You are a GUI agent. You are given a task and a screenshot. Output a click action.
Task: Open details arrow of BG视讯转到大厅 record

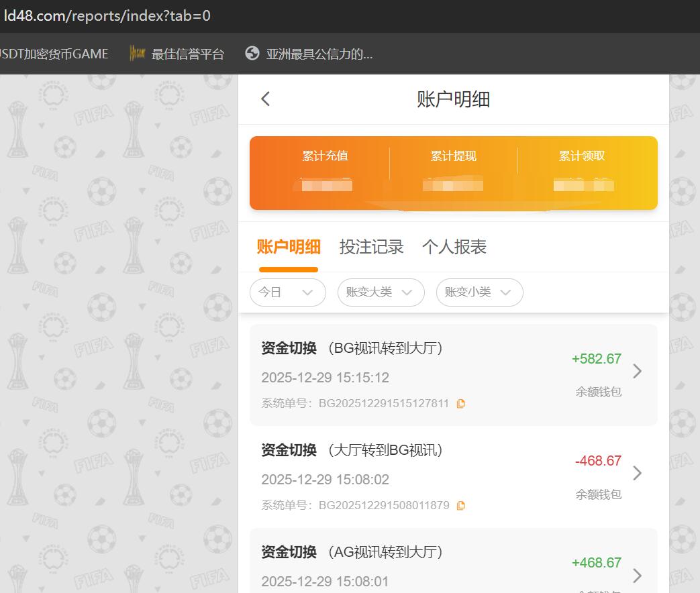(636, 371)
